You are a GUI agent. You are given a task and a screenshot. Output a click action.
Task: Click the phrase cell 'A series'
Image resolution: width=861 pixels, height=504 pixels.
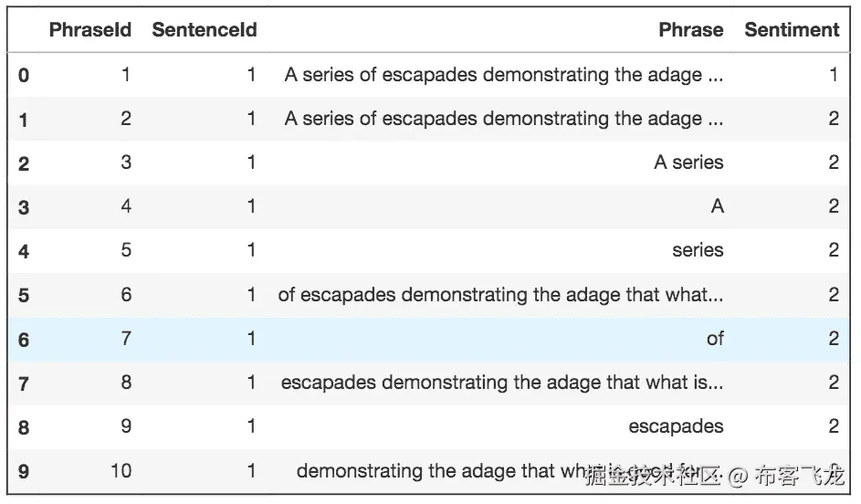click(688, 163)
